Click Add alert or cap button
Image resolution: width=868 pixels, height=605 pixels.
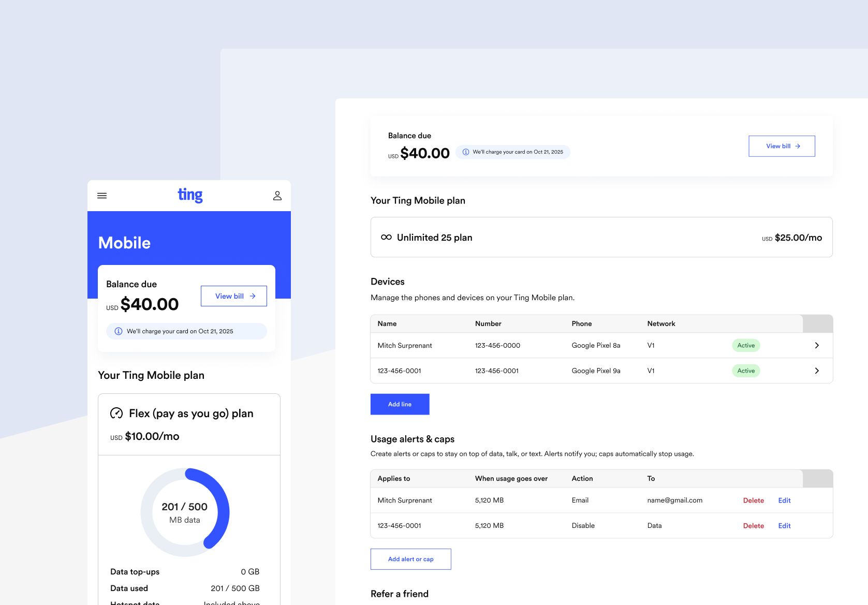[410, 559]
